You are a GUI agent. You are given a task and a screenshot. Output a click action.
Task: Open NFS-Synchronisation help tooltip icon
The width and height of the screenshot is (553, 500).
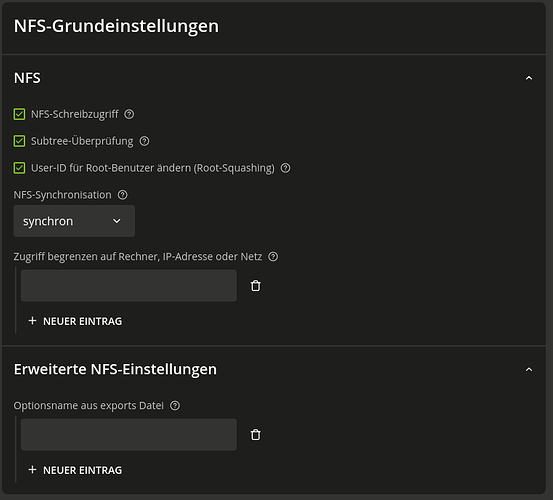pos(122,195)
